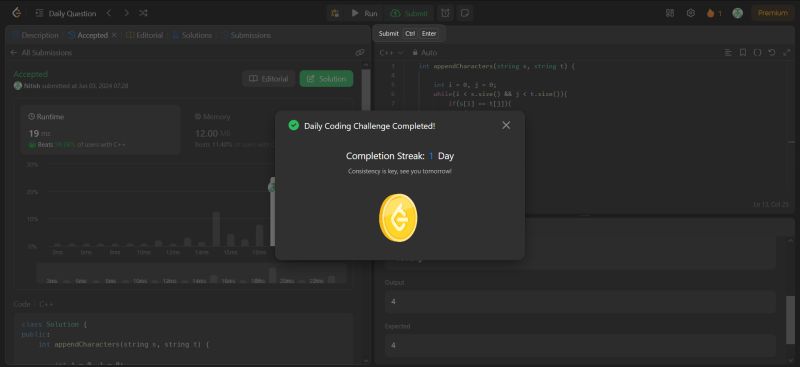Open the layout grid icon

(x=670, y=13)
